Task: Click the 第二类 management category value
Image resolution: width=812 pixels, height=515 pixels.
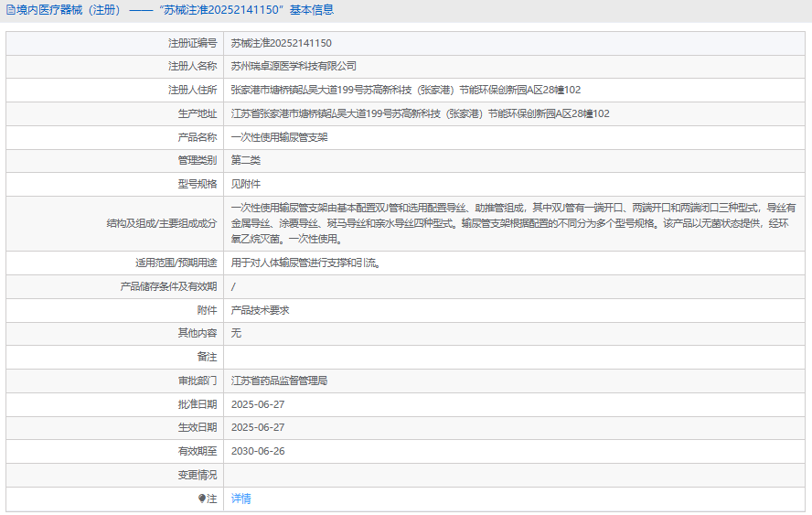Action: click(x=245, y=160)
